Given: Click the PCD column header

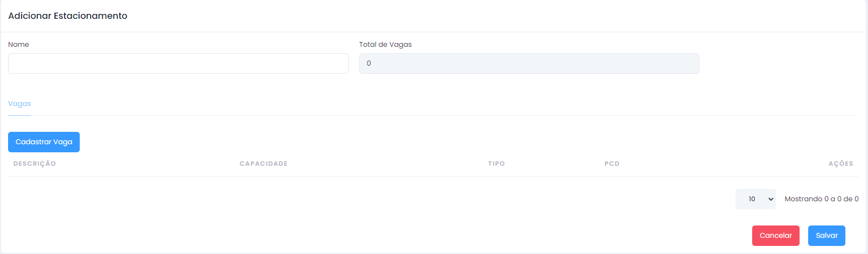Looking at the screenshot, I should [x=612, y=164].
